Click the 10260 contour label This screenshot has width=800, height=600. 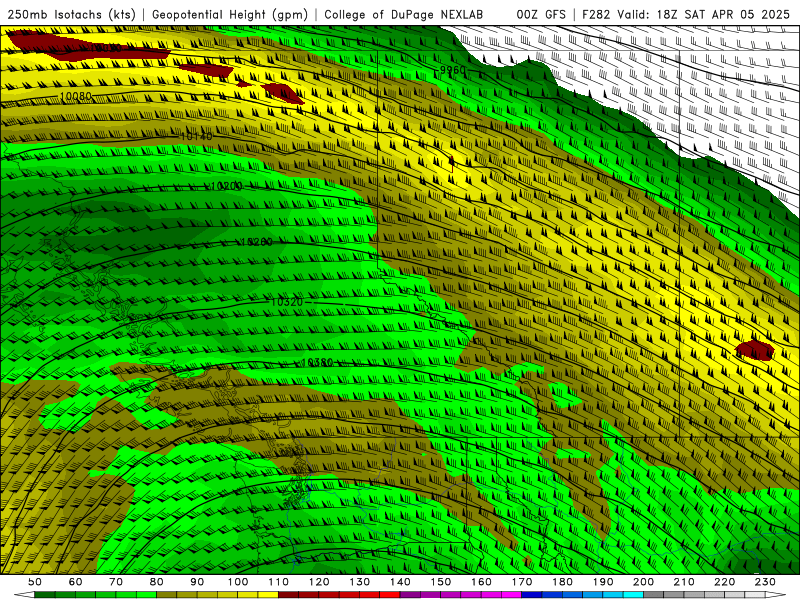(x=256, y=242)
